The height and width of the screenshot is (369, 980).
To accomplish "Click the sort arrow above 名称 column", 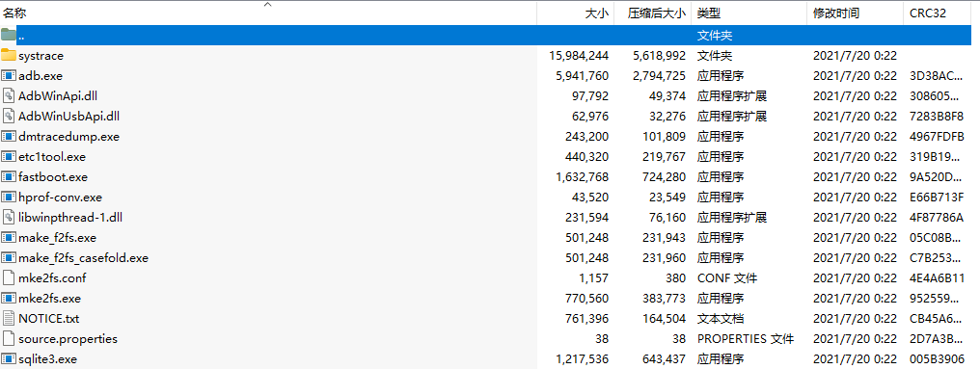I will 268,5.
